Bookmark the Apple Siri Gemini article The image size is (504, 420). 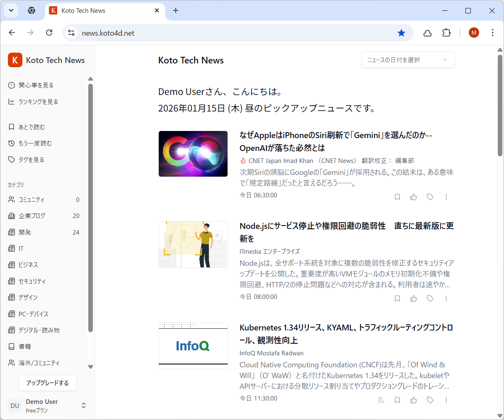(397, 197)
